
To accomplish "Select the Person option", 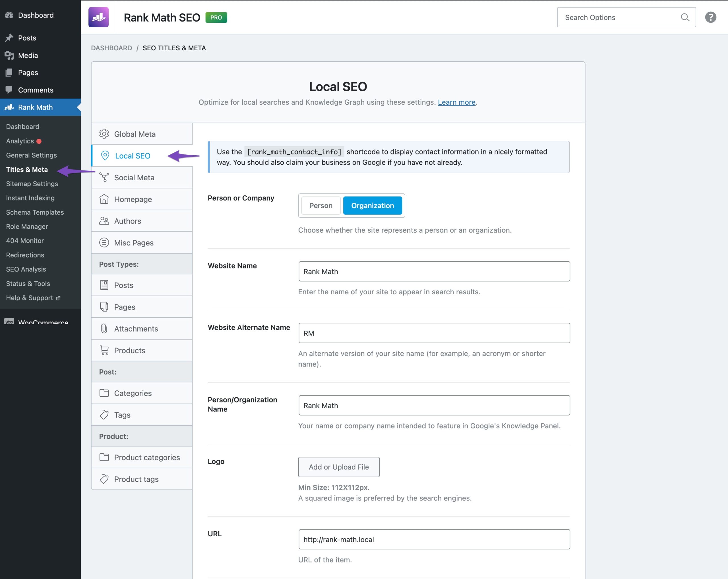I will coord(320,206).
